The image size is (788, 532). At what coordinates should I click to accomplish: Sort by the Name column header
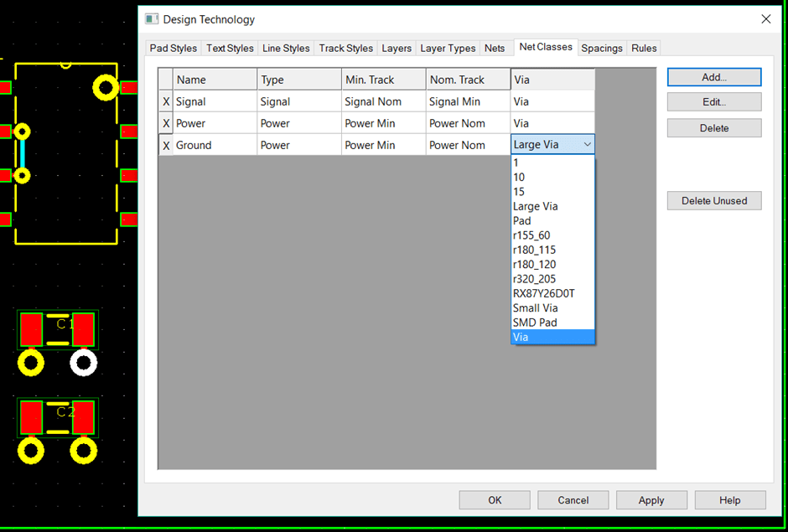click(215, 80)
